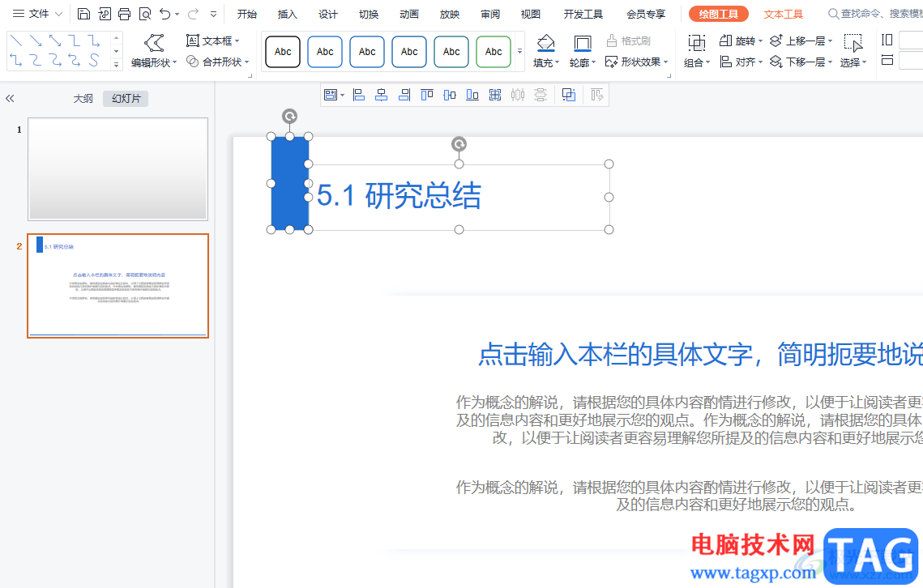Click the Save icon in quick access bar
923x588 pixels.
83,14
